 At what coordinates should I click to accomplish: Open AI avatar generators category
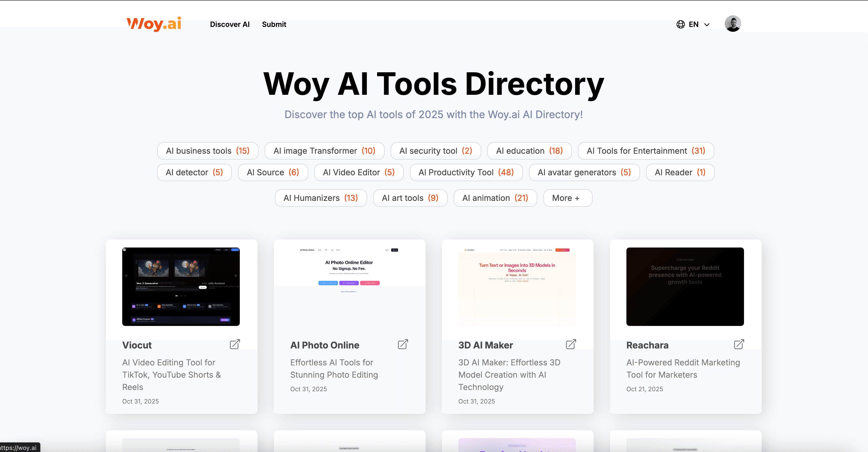(584, 172)
